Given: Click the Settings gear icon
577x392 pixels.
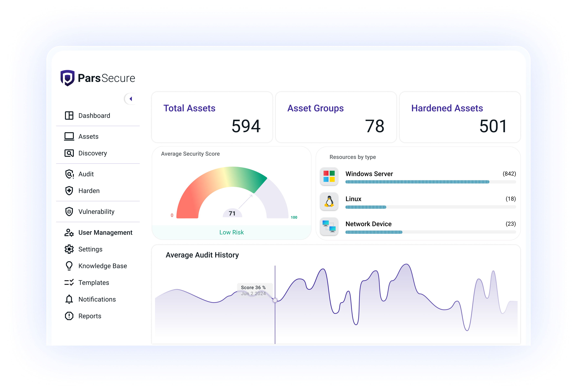Looking at the screenshot, I should coord(69,249).
